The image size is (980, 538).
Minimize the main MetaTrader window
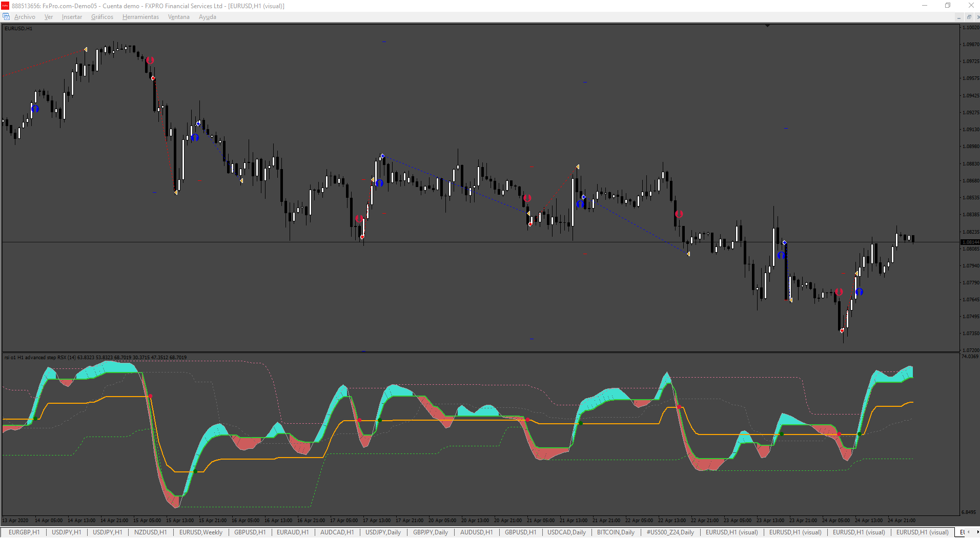[925, 6]
